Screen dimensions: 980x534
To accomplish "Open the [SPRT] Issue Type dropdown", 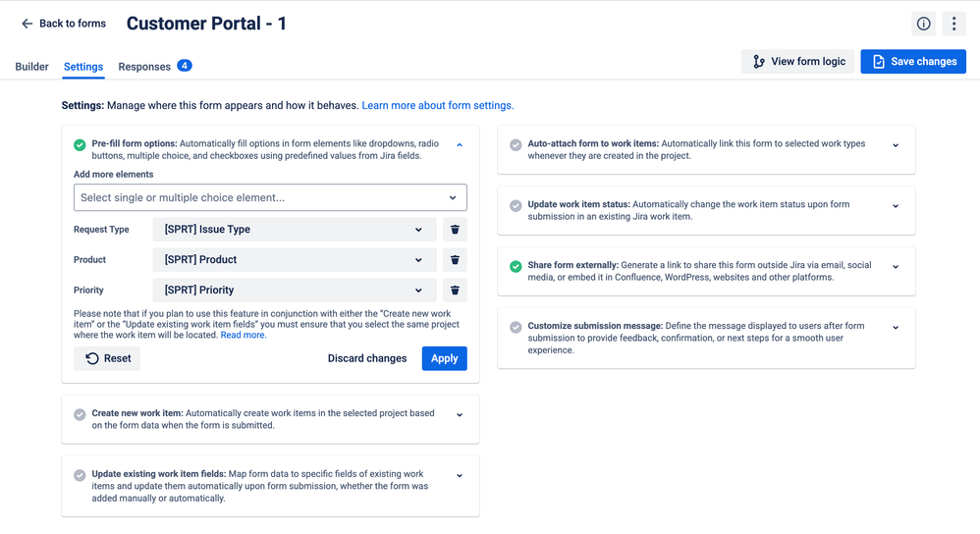I will point(295,230).
